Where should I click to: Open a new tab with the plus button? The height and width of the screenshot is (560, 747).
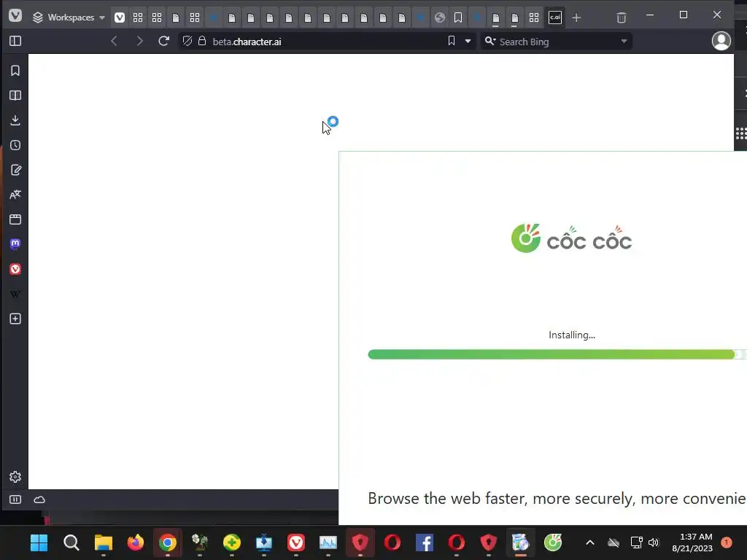(x=576, y=18)
